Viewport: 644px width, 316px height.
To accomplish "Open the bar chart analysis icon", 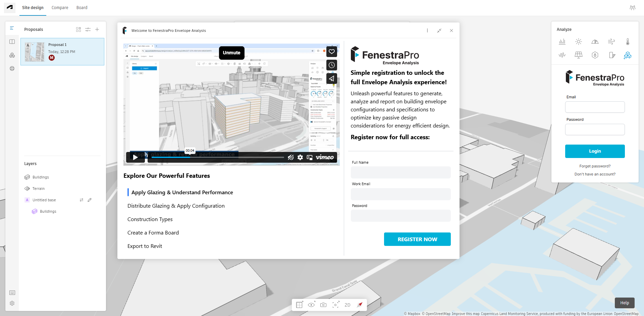I will point(562,42).
